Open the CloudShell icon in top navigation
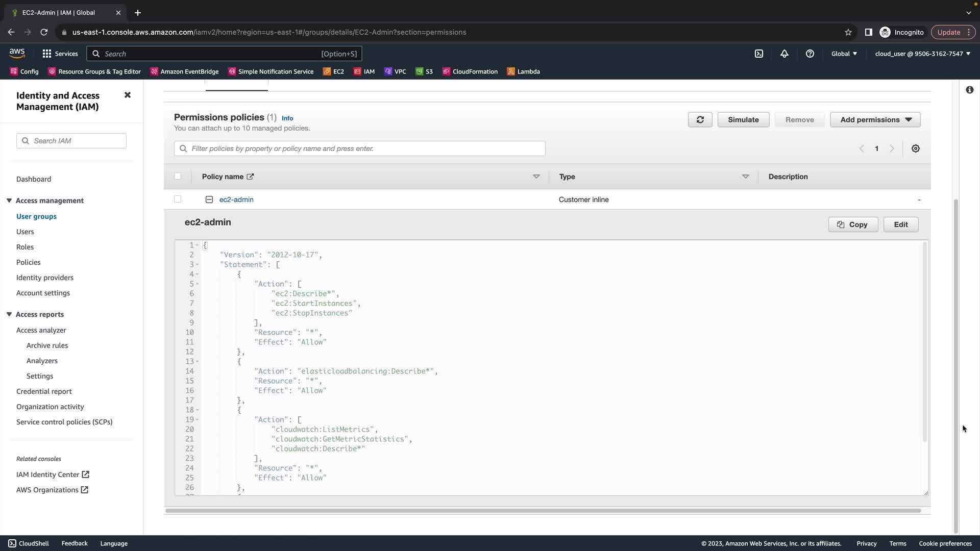The image size is (980, 551). click(x=759, y=54)
